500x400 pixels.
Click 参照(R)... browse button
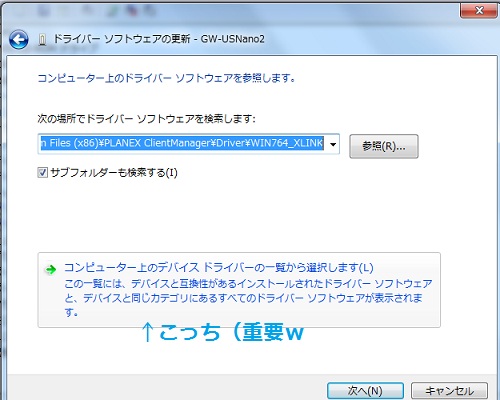coord(384,146)
